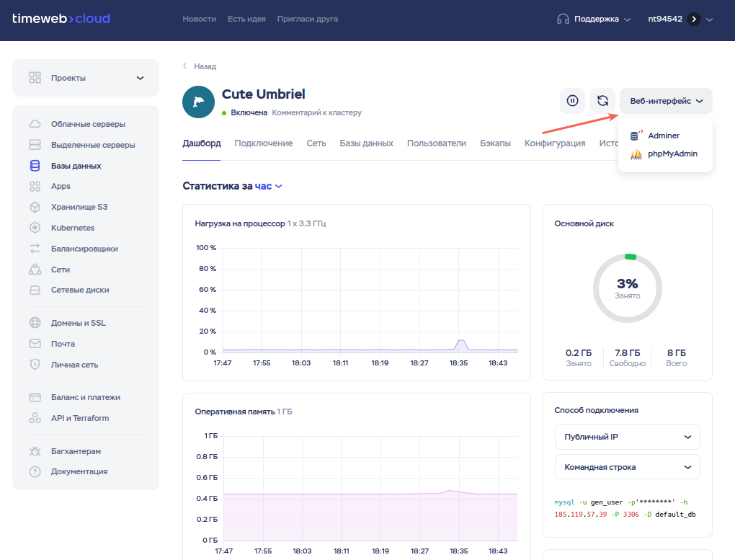Click Комментарий к кластеру to add comment

click(316, 112)
